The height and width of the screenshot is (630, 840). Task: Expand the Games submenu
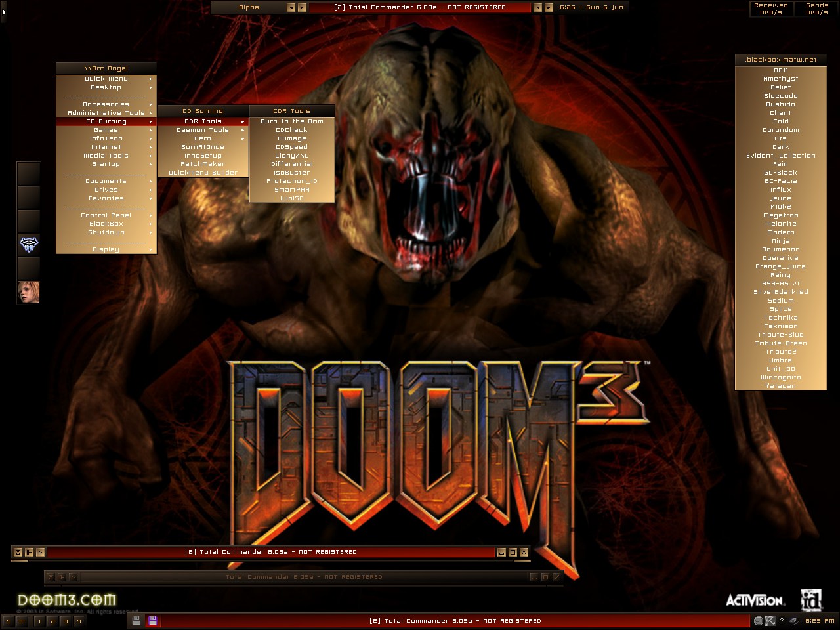[106, 130]
